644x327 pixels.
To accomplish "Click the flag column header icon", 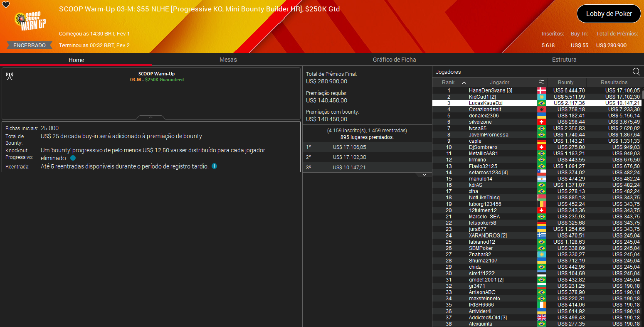I will [x=542, y=82].
